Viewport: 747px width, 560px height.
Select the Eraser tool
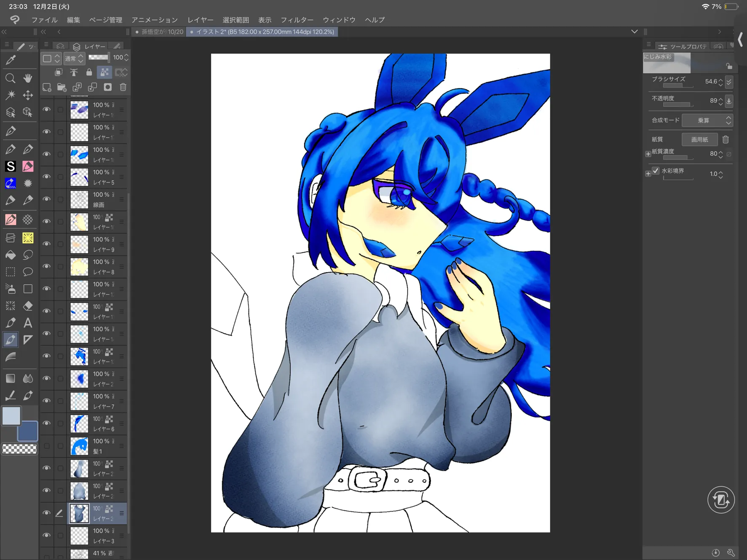(x=28, y=306)
